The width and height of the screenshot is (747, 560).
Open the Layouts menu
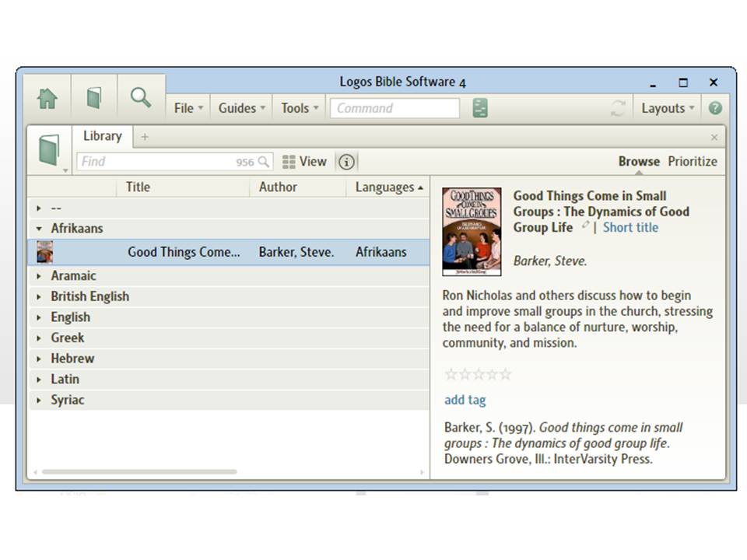(x=668, y=108)
